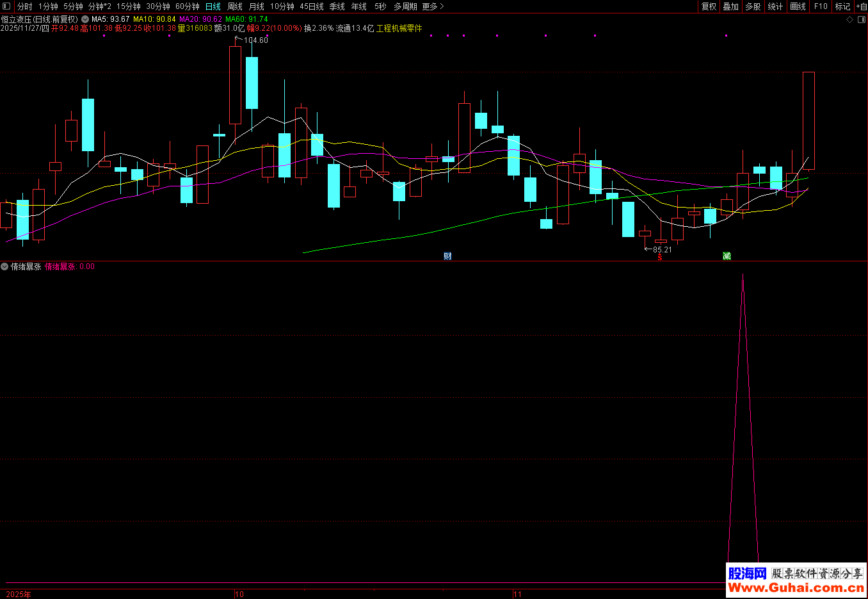Click the 减 marker below the chart
Image resolution: width=868 pixels, height=599 pixels.
pos(727,256)
